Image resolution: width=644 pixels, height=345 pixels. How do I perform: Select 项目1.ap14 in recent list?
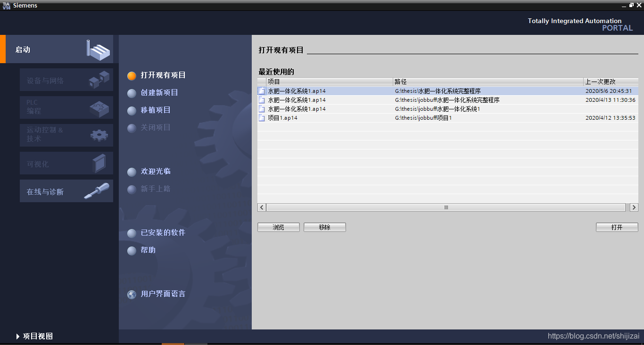(x=448, y=118)
